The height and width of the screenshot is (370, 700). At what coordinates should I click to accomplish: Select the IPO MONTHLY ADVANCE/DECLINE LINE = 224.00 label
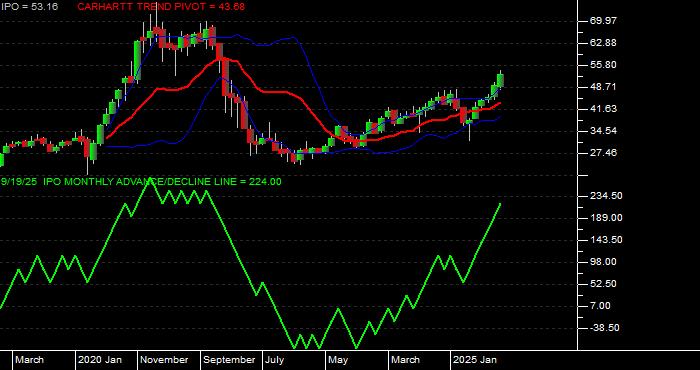162,182
